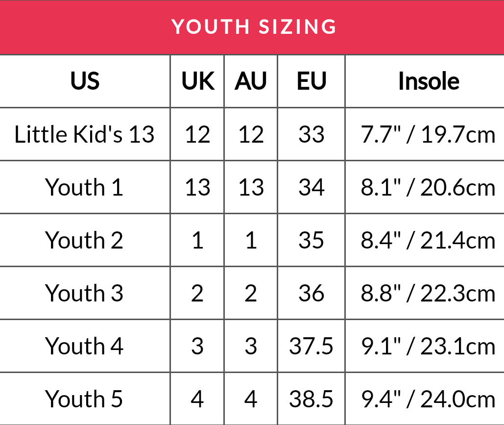The width and height of the screenshot is (504, 425).
Task: Click the 9.4" / 24.0cm insole cell
Action: 428,399
